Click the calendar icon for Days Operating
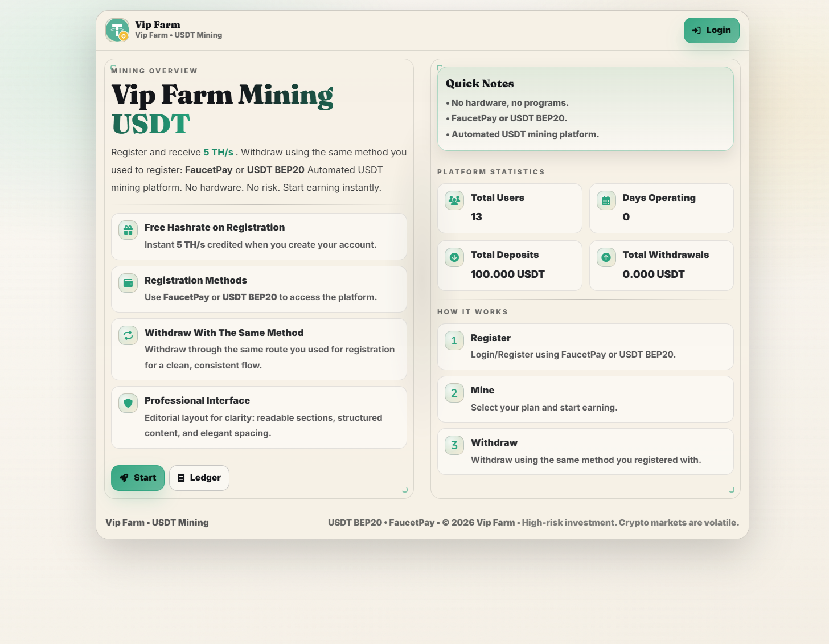The width and height of the screenshot is (829, 644). pyautogui.click(x=606, y=200)
